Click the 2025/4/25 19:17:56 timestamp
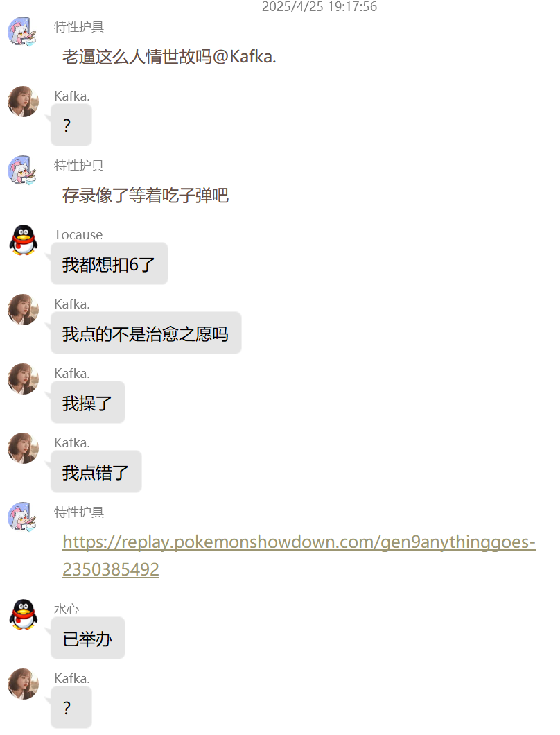Screen dimensions: 560x735 319,6
